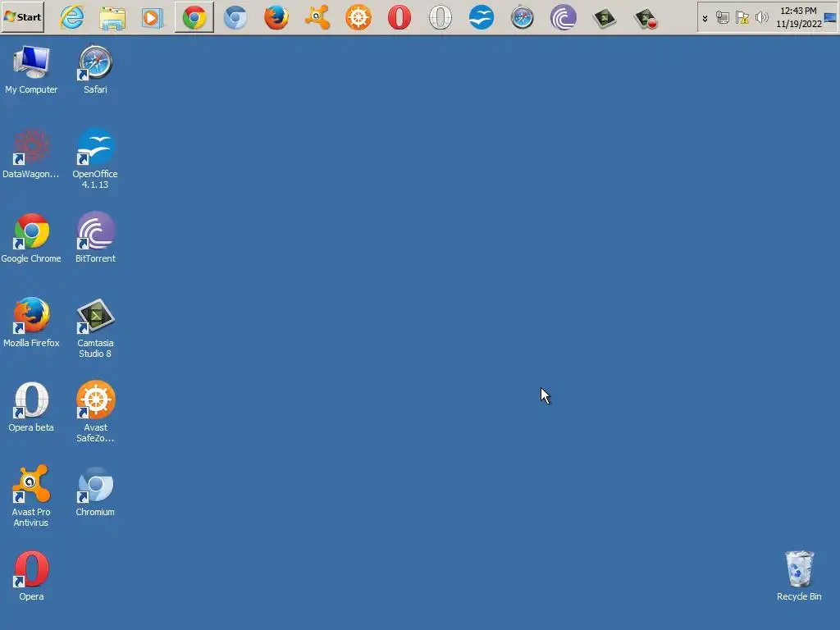
Task: Select Chromium desktop shortcut
Action: [x=95, y=492]
